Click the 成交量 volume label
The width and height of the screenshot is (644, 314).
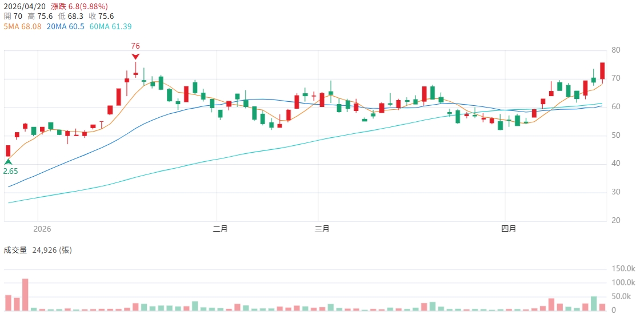(15, 250)
